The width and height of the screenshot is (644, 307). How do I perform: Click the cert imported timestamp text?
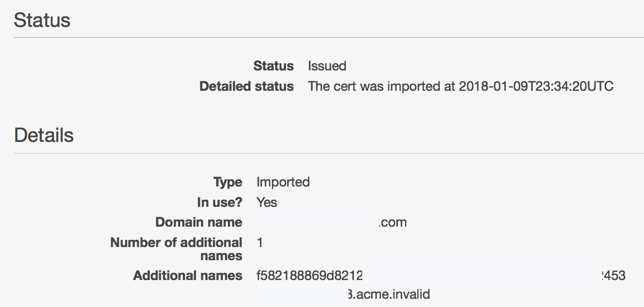pos(460,86)
